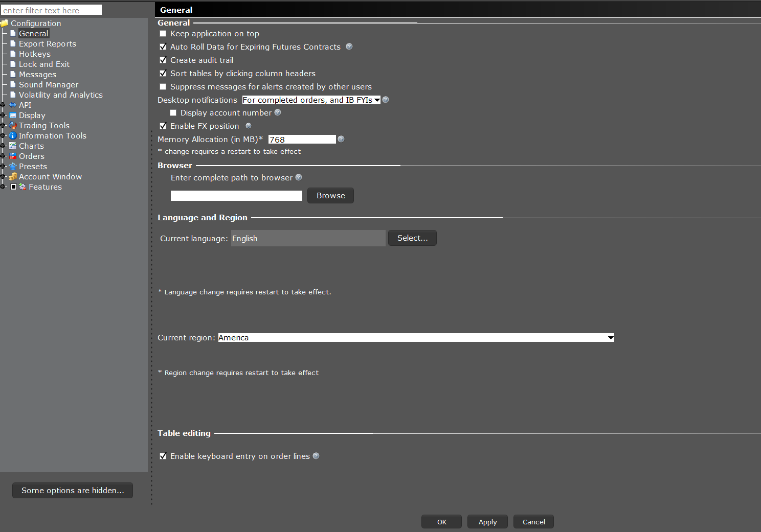Select Hotkeys in configuration tree
Screen dimensions: 761x532
[34, 54]
